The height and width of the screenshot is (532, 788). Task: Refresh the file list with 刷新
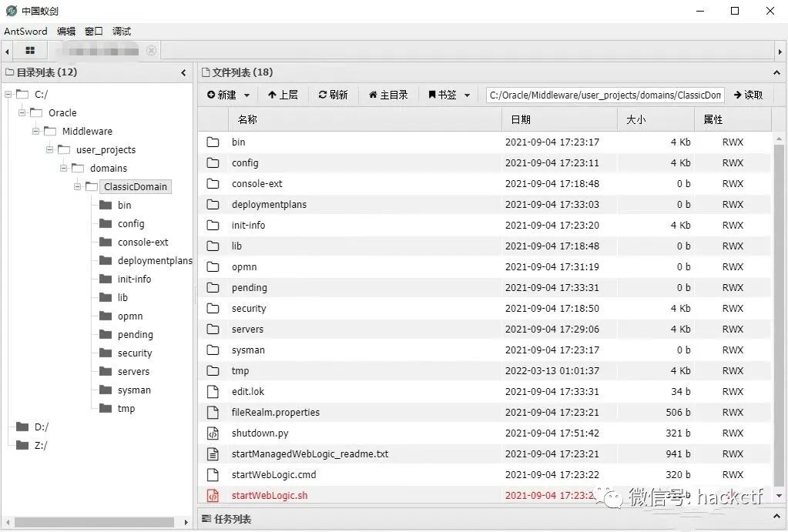[x=334, y=95]
